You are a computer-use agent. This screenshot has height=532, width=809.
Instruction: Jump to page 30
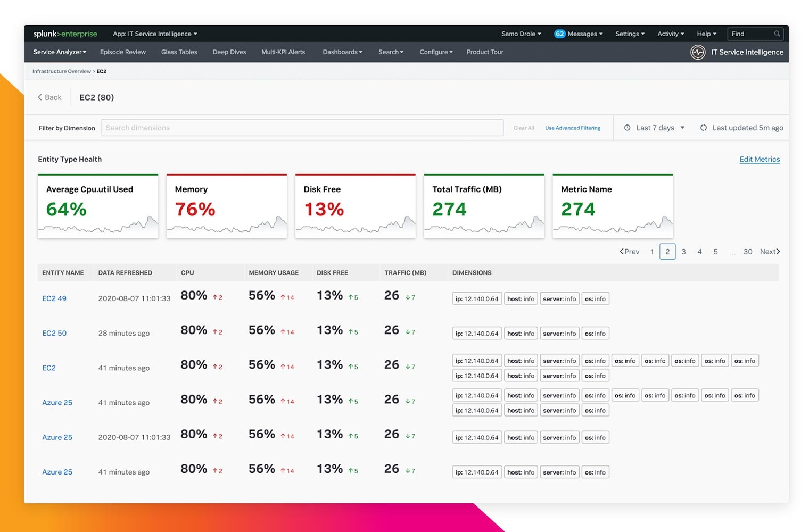[748, 252]
